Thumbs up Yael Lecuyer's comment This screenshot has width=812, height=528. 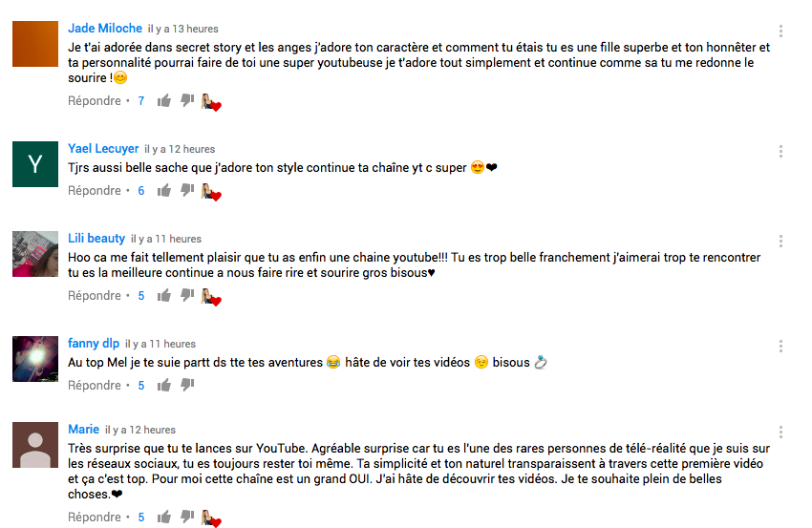(164, 191)
